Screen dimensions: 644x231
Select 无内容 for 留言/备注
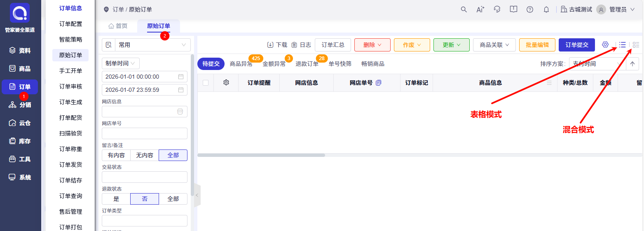(145, 155)
